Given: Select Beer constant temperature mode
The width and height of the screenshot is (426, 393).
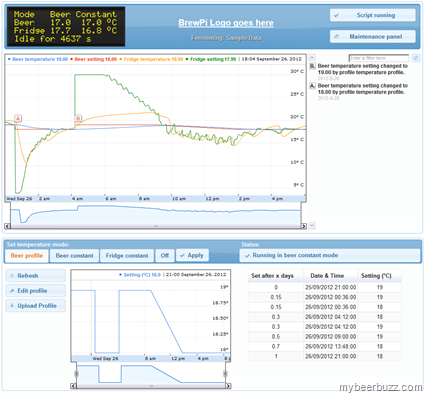Looking at the screenshot, I should (74, 256).
